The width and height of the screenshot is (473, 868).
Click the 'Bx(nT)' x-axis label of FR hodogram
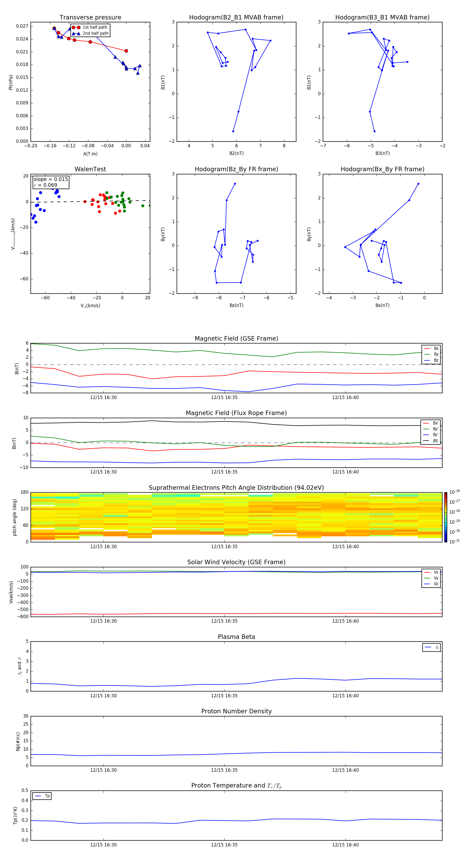(382, 305)
